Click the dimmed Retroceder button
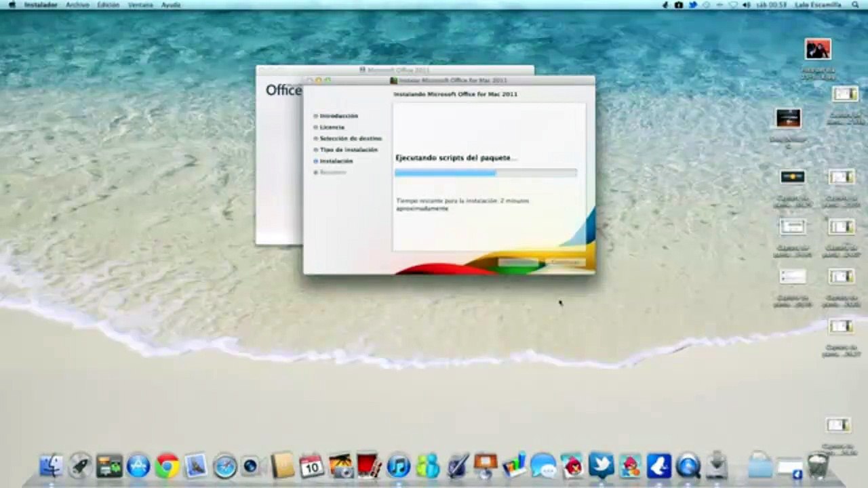868x488 pixels. (x=519, y=262)
